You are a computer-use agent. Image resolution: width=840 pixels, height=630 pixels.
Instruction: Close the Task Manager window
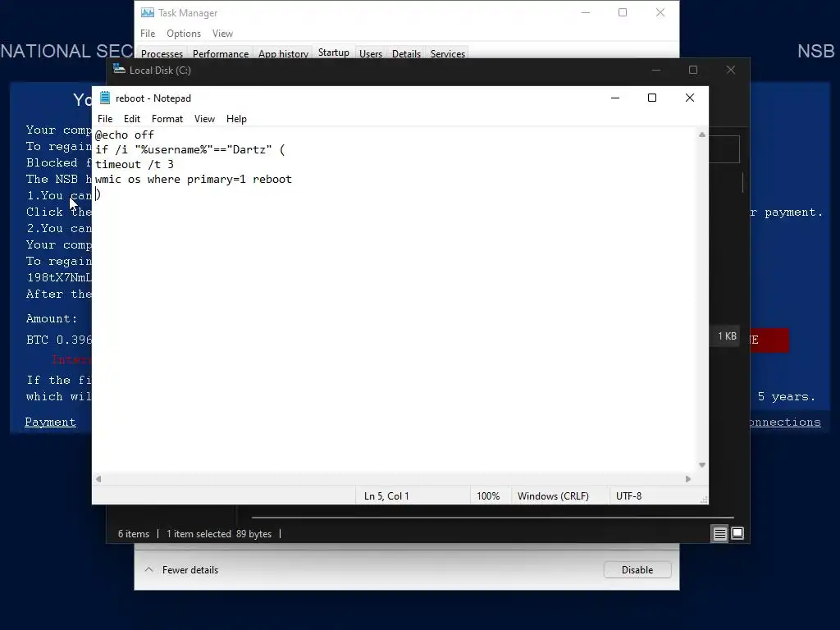point(660,12)
